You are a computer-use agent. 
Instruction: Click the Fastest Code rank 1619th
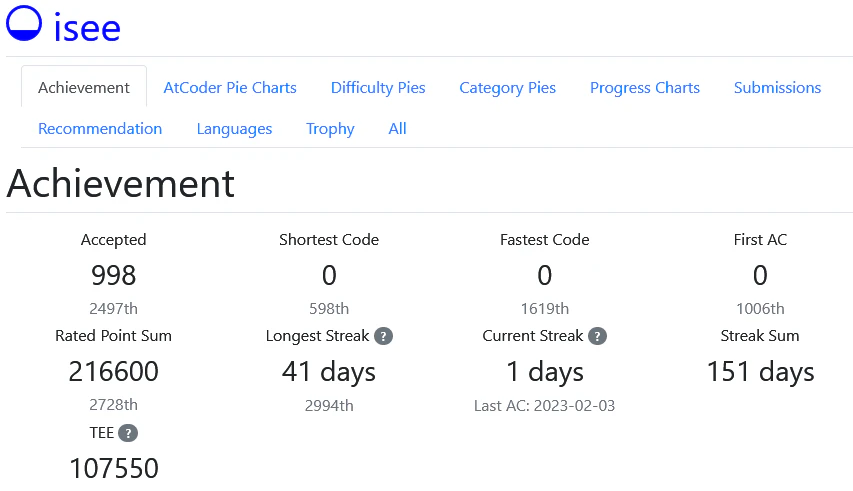pyautogui.click(x=545, y=309)
